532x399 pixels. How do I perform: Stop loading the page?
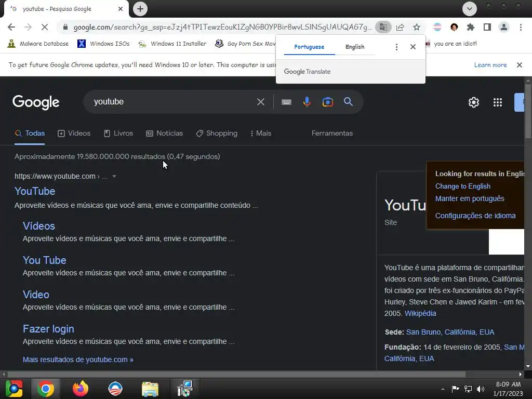coord(45,27)
